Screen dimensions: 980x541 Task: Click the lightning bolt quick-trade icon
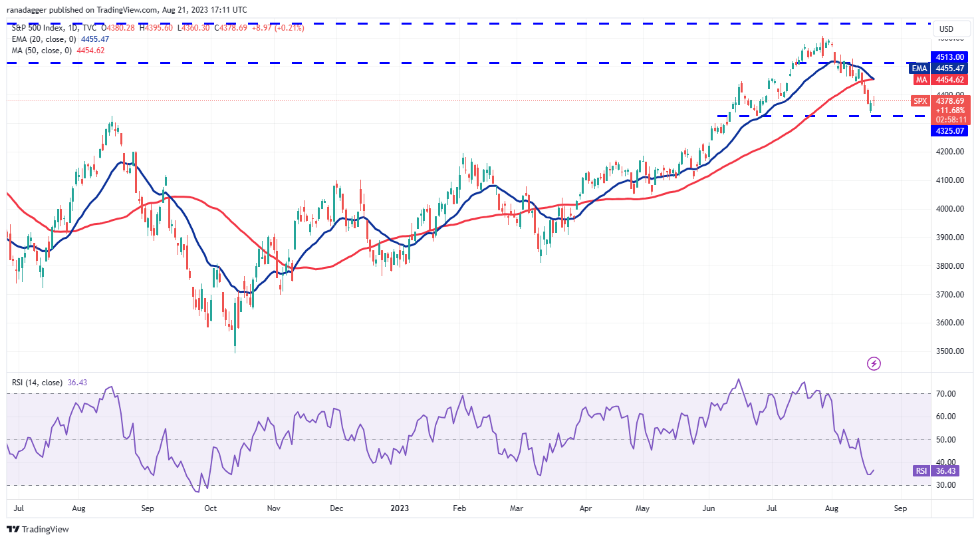tap(874, 363)
